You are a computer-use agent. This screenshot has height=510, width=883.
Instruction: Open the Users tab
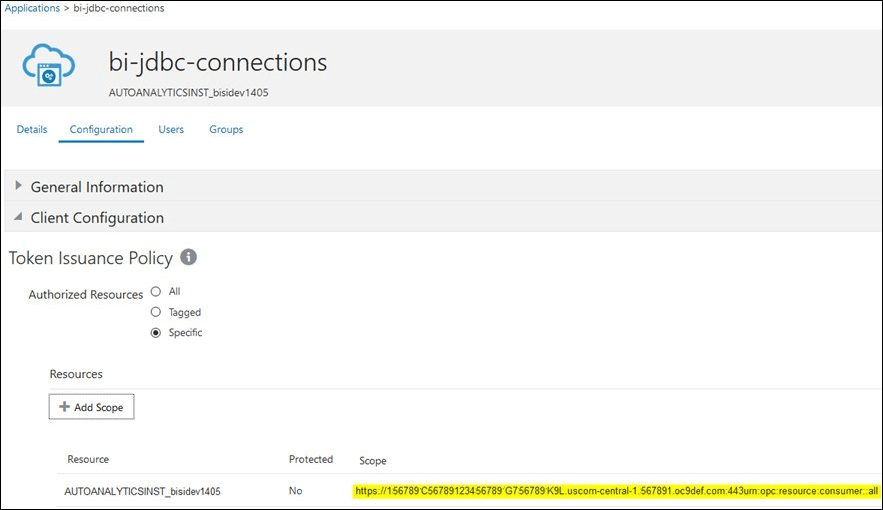(x=171, y=129)
